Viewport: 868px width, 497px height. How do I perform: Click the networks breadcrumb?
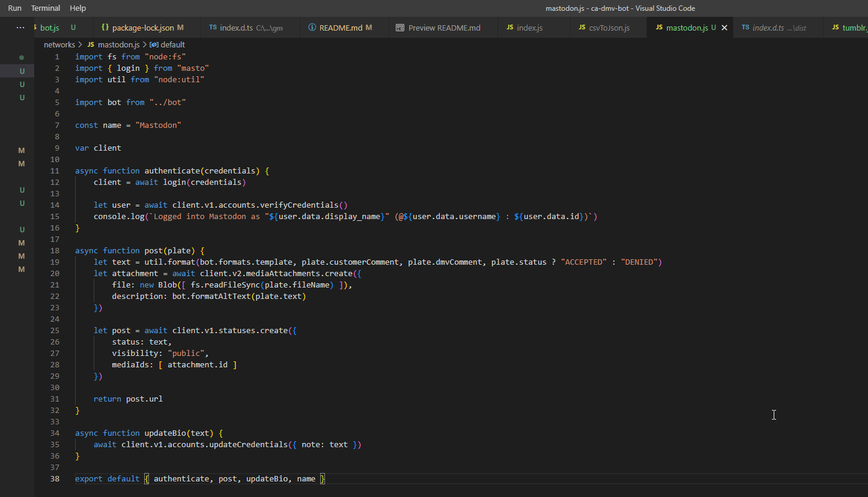(59, 44)
